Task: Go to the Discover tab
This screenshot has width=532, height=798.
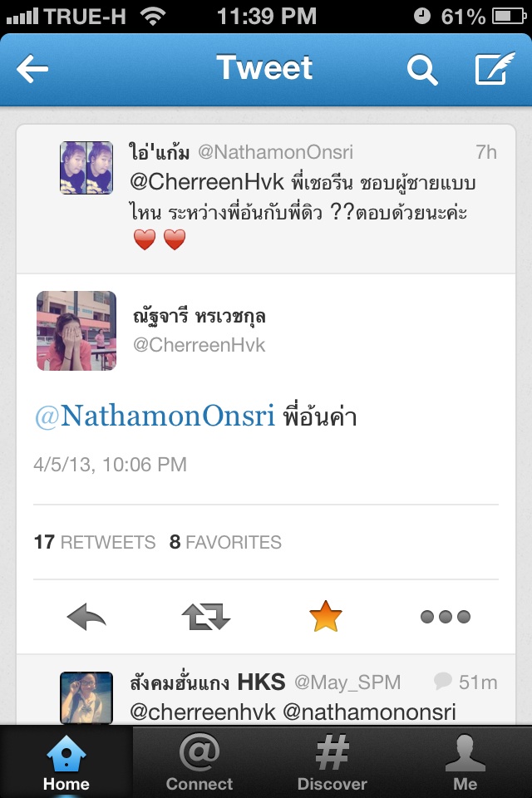Action: (332, 762)
